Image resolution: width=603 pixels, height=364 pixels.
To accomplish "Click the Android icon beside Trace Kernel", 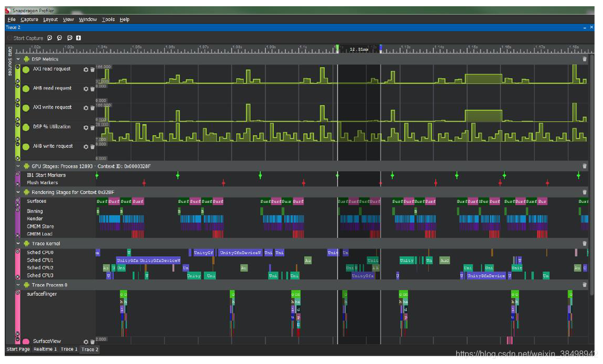I will click(x=27, y=243).
